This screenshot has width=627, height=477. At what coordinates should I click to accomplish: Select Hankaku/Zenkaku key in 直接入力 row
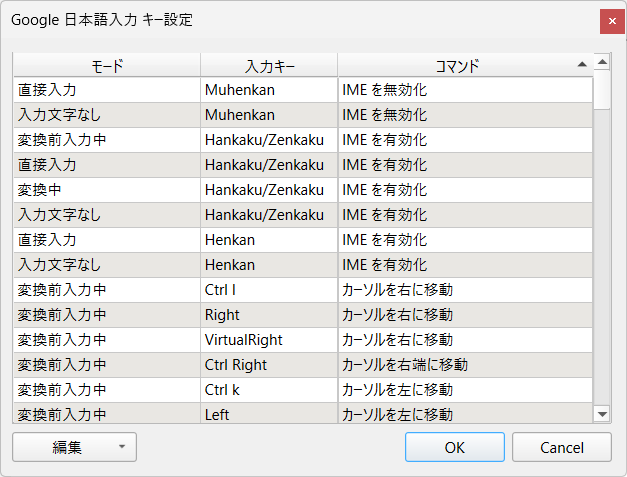(x=269, y=165)
